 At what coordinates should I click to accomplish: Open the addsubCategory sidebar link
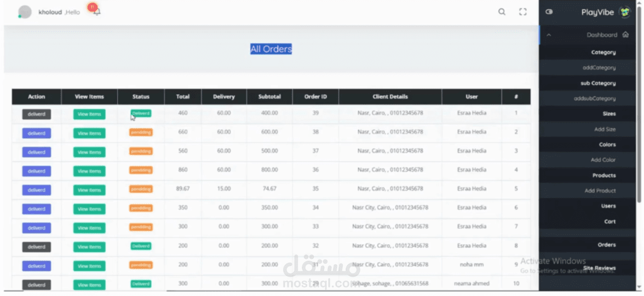[595, 98]
